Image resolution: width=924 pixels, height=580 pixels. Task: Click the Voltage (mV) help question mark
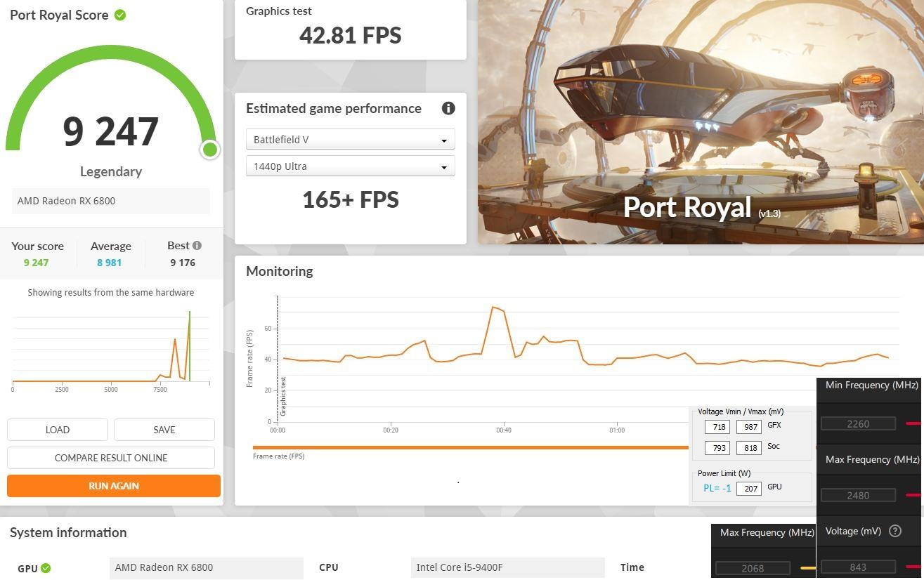[894, 531]
